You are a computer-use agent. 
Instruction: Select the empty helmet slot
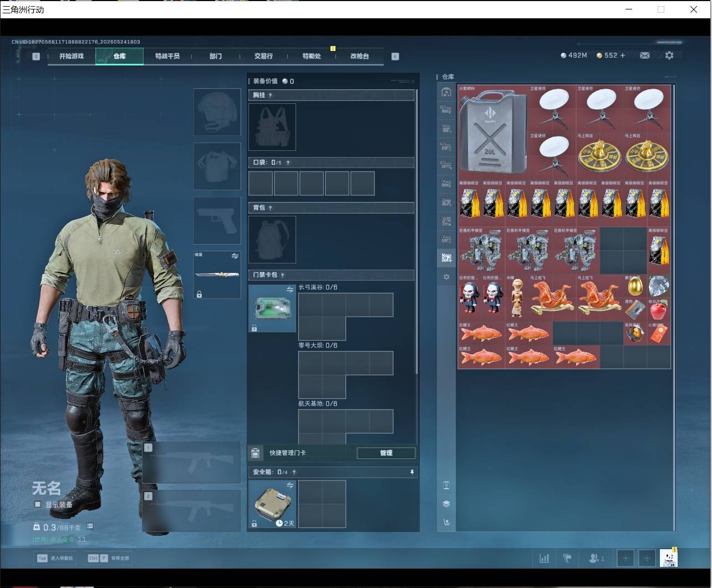pyautogui.click(x=217, y=112)
